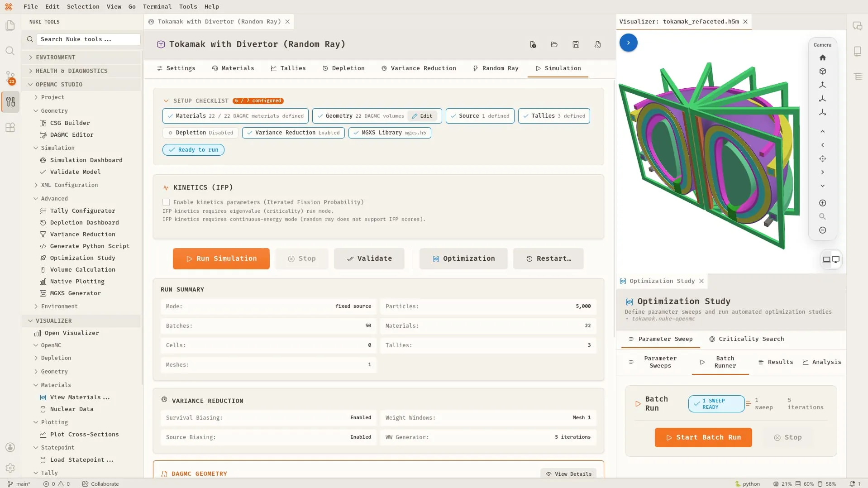Open DAGMC Editor tree item
868x488 pixels.
tap(72, 135)
